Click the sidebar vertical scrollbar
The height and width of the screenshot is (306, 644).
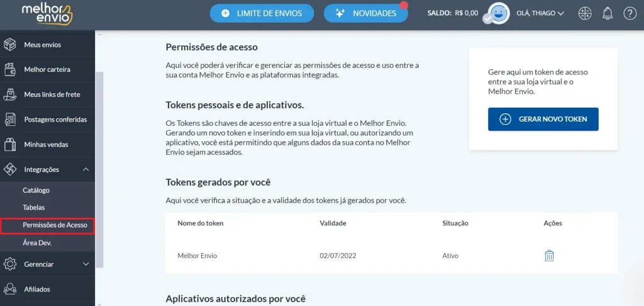point(99,169)
